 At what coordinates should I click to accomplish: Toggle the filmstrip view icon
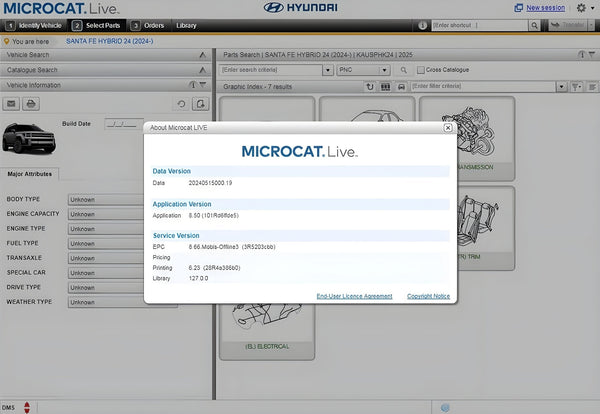385,87
